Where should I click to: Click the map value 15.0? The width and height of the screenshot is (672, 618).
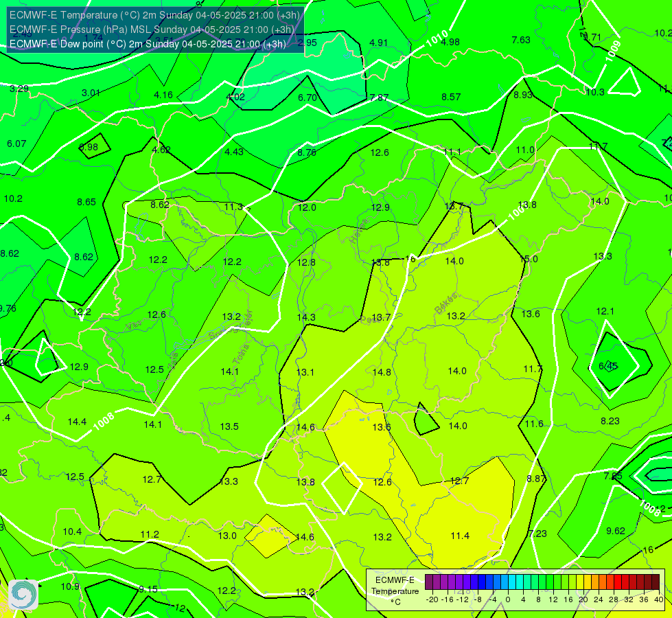coord(529,259)
